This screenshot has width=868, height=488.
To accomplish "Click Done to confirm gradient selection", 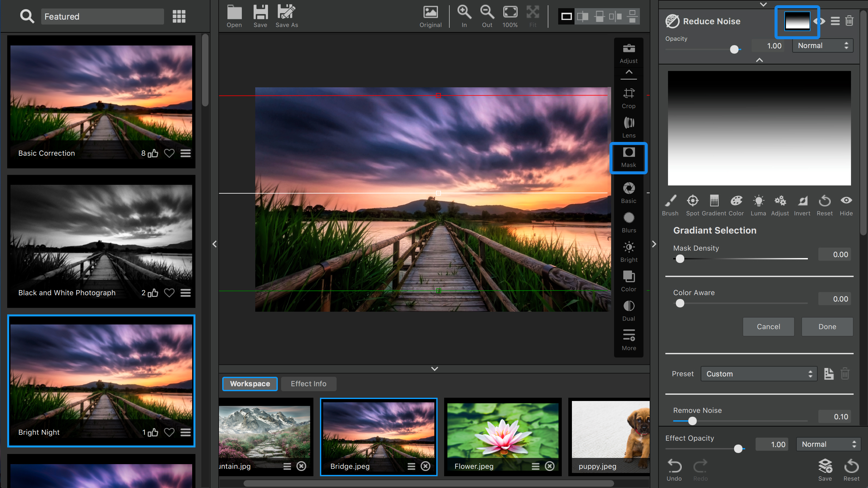I will click(x=827, y=326).
